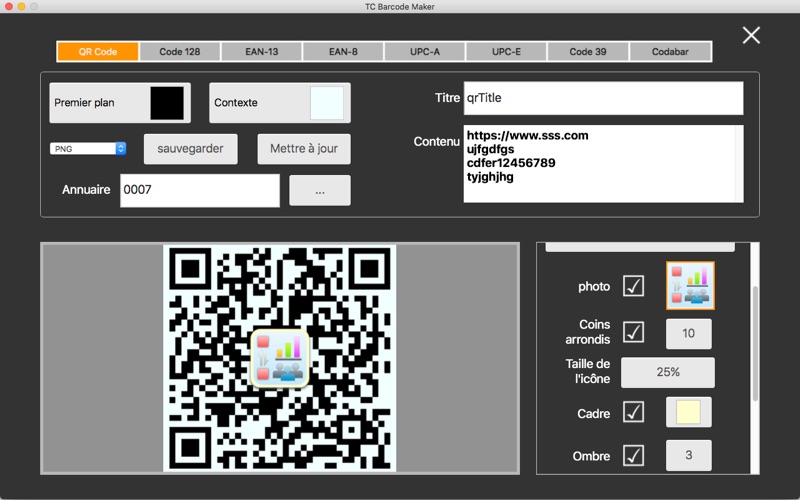Screen dimensions: 800x500
Task: Browse directory with the ... button
Action: [320, 191]
